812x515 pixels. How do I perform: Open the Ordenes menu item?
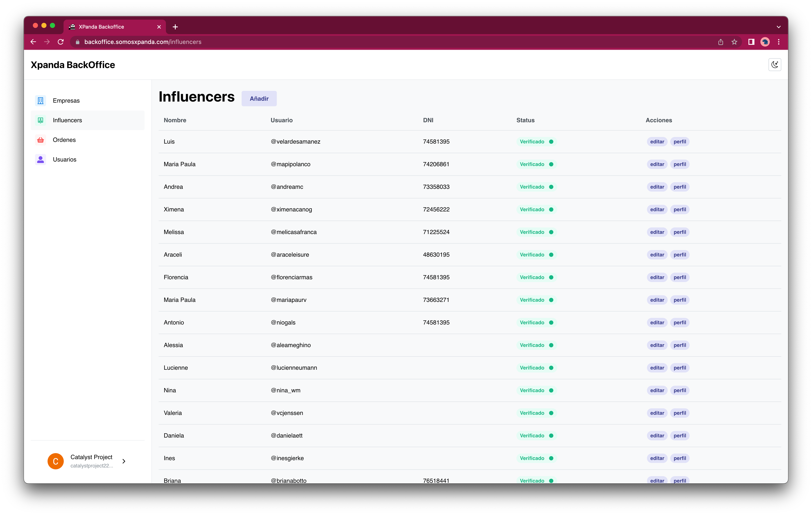coord(64,140)
